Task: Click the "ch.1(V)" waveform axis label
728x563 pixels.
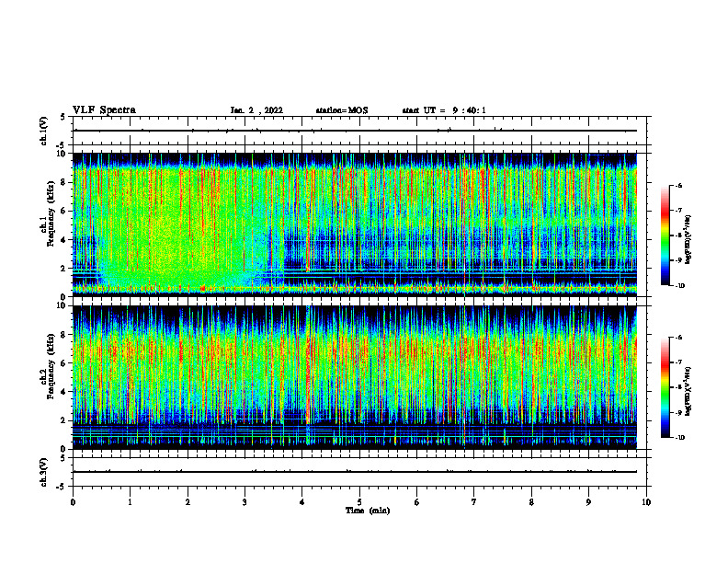Action: pos(44,131)
